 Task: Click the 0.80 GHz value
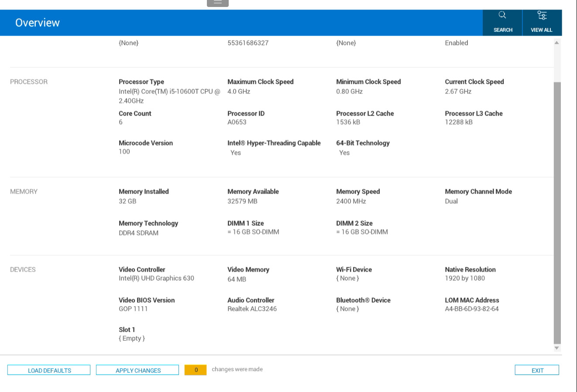(x=350, y=92)
